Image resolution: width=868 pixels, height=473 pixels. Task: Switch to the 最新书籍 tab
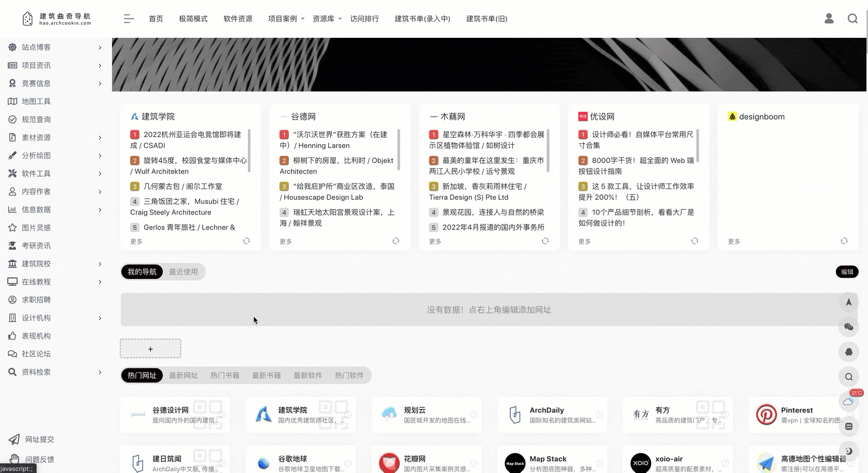(267, 376)
